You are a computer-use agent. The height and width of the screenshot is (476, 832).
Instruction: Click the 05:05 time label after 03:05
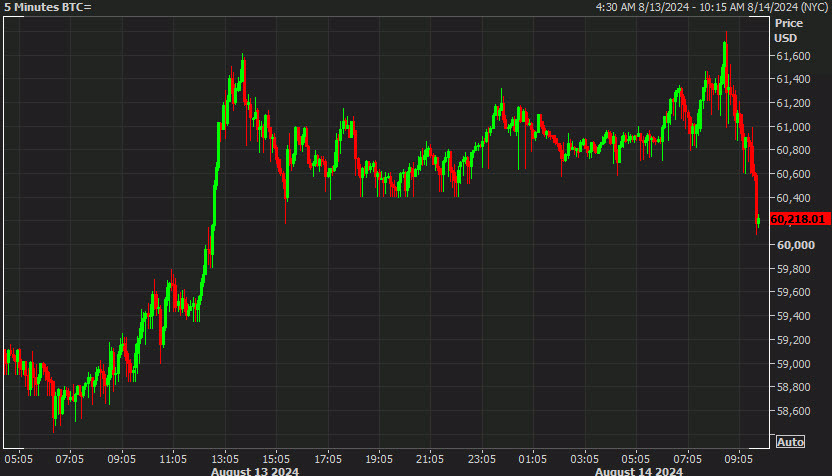pos(636,459)
